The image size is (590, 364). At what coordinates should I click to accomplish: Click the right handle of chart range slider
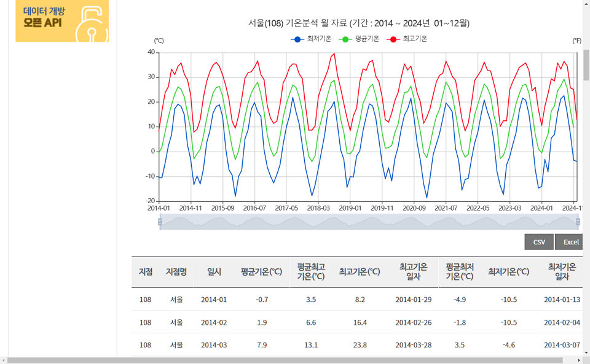tap(578, 222)
